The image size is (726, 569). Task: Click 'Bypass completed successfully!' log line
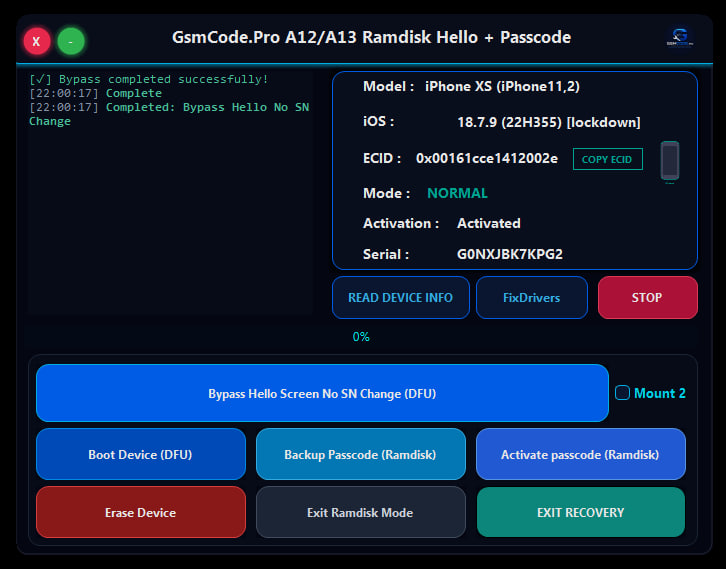[x=148, y=79]
